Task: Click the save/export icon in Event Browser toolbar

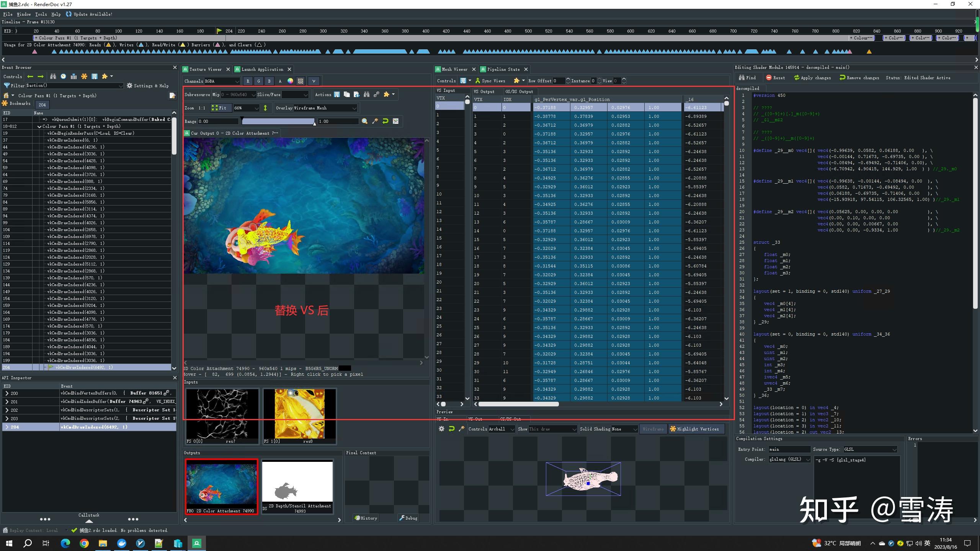Action: coord(95,77)
